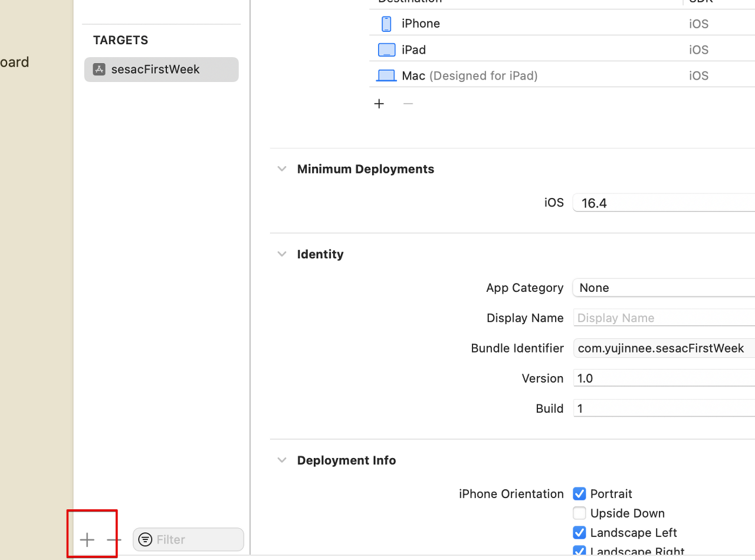Screen dimensions: 755x560
Task: Click the iPhone Orientation label
Action: click(511, 494)
